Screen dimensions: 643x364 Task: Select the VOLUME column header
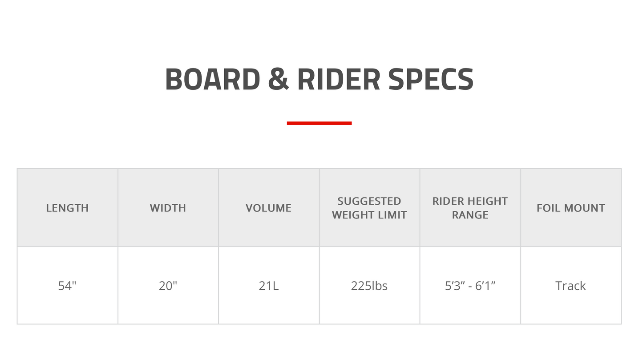tap(268, 208)
